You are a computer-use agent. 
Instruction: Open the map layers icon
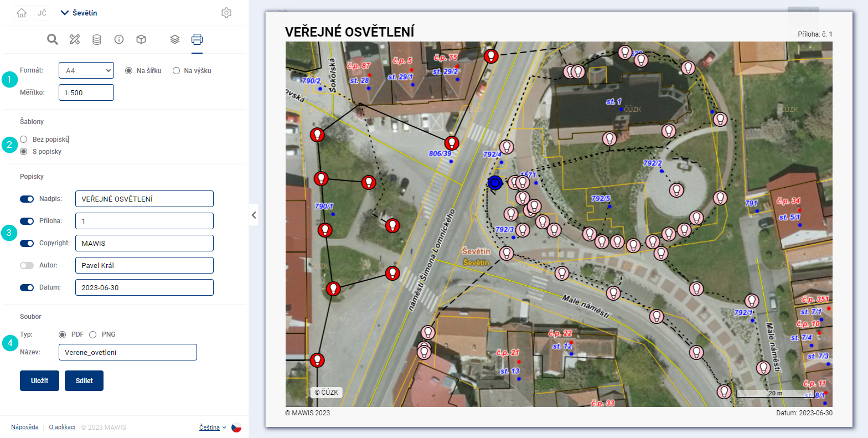point(175,39)
